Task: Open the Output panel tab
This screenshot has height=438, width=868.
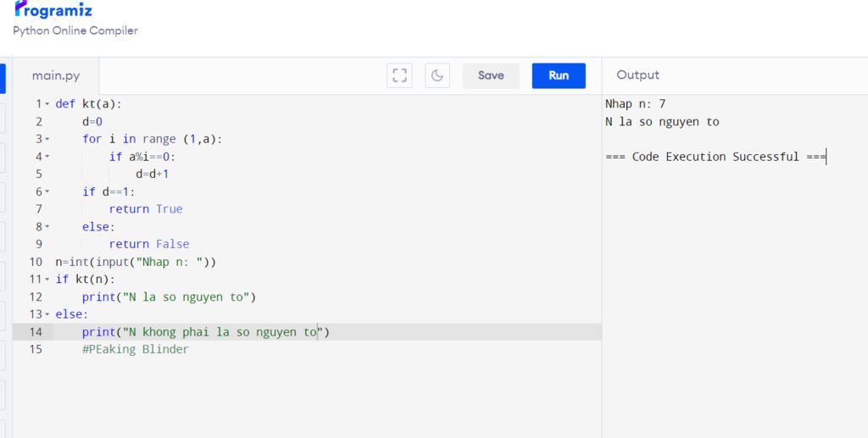Action: pyautogui.click(x=637, y=75)
